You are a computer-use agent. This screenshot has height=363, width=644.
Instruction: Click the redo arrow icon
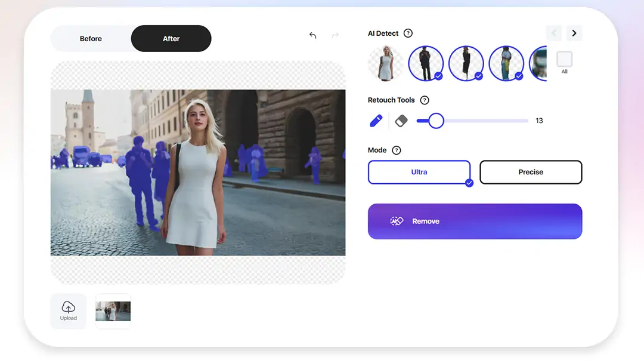tap(335, 35)
